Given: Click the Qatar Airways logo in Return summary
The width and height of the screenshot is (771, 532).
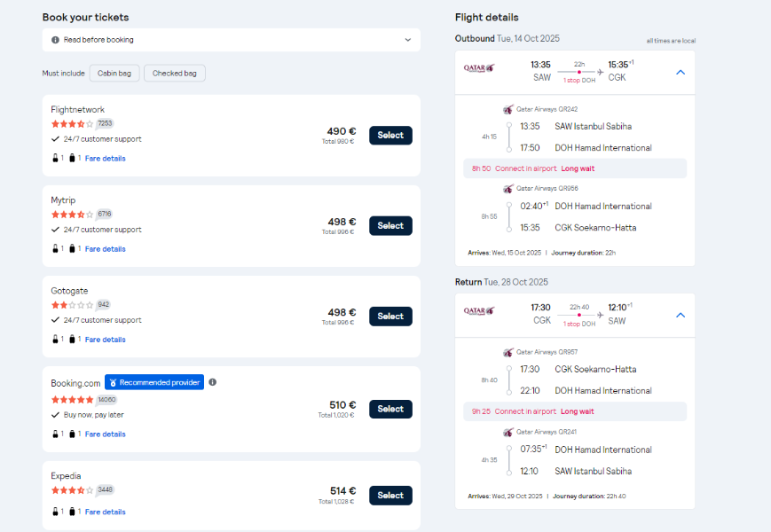Looking at the screenshot, I should (479, 311).
